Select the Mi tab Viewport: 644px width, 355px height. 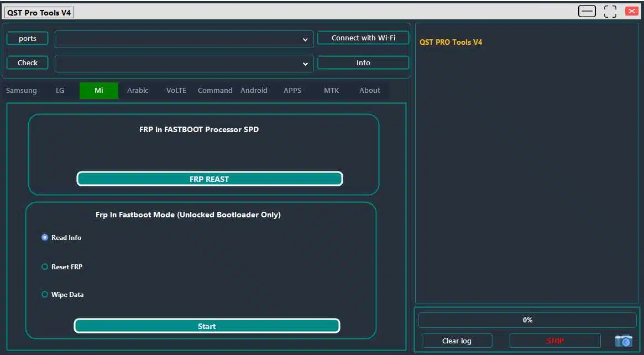click(99, 90)
